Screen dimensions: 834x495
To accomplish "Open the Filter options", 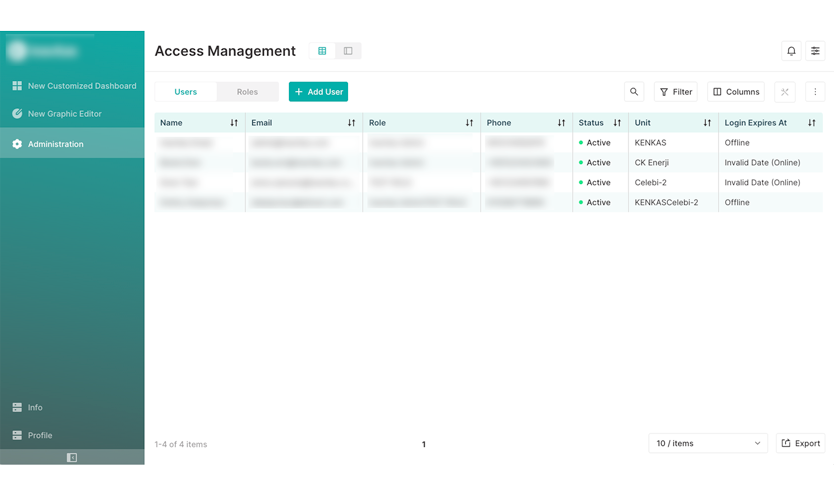I will [676, 92].
